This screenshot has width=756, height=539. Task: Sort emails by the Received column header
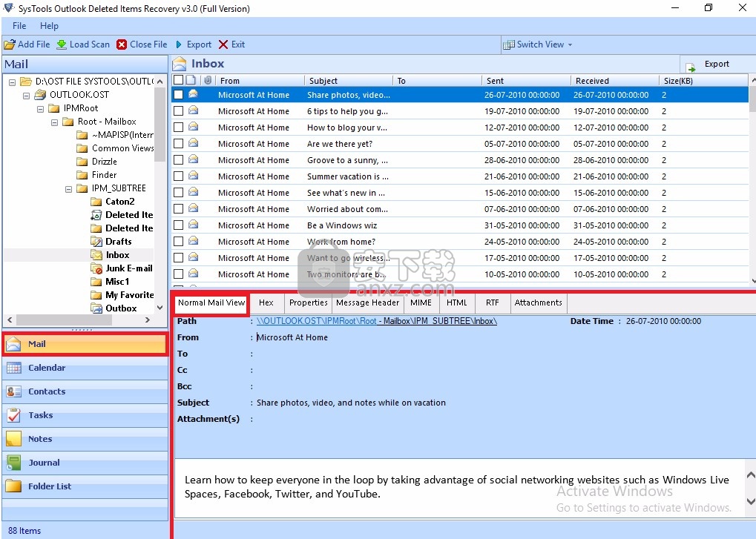coord(615,80)
